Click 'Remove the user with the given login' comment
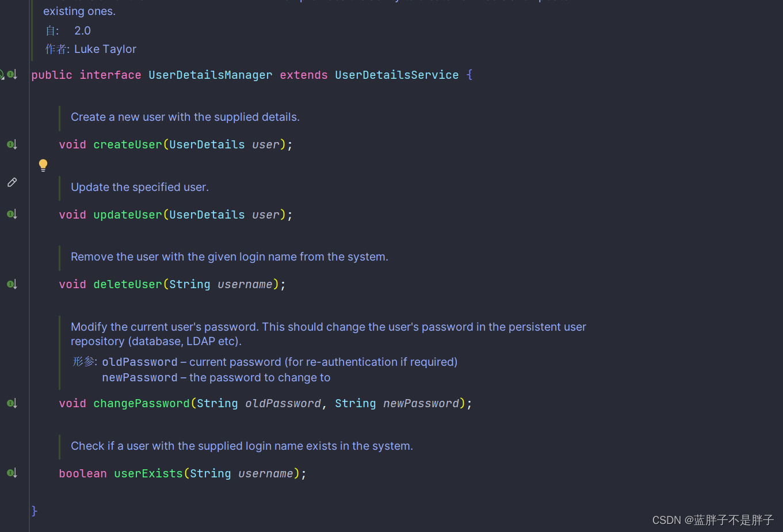 pyautogui.click(x=230, y=257)
